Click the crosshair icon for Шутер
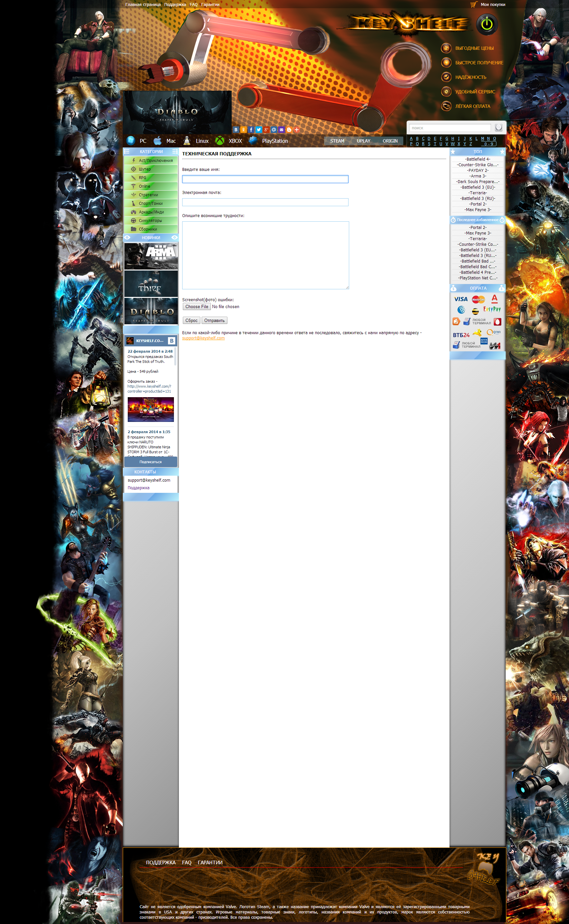569x924 pixels. 133,169
